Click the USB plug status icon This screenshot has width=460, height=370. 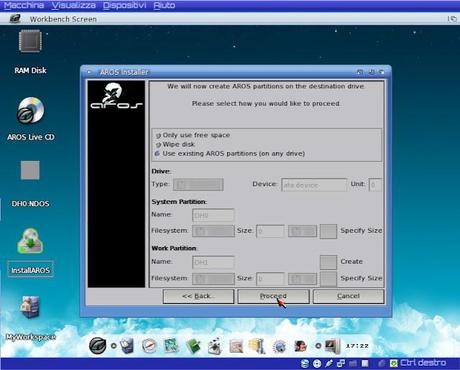click(x=329, y=363)
